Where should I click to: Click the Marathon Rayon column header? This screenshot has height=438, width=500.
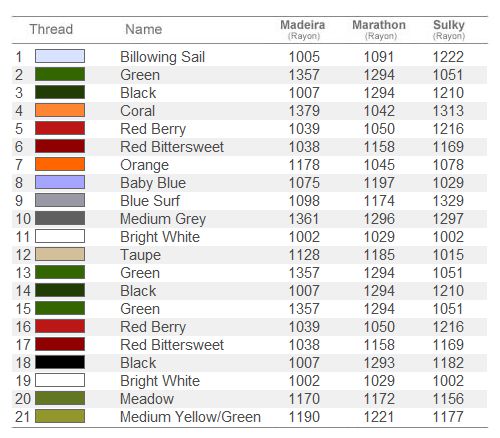click(379, 29)
